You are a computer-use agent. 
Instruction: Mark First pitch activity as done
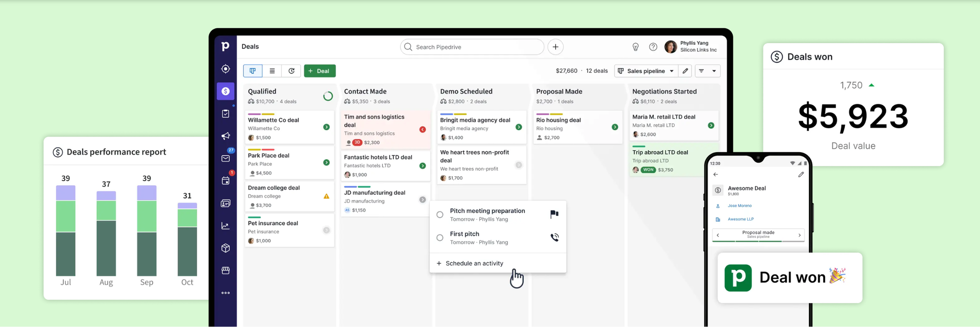(x=440, y=238)
